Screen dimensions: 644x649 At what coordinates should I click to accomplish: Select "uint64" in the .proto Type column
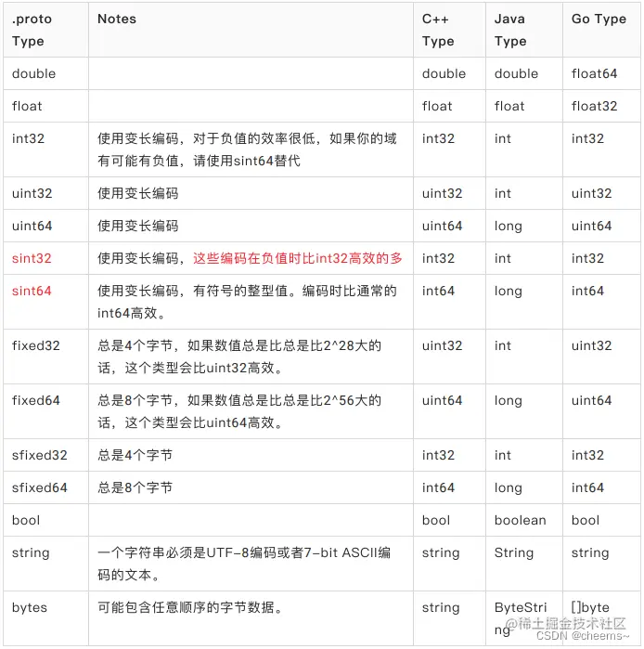[x=32, y=226]
